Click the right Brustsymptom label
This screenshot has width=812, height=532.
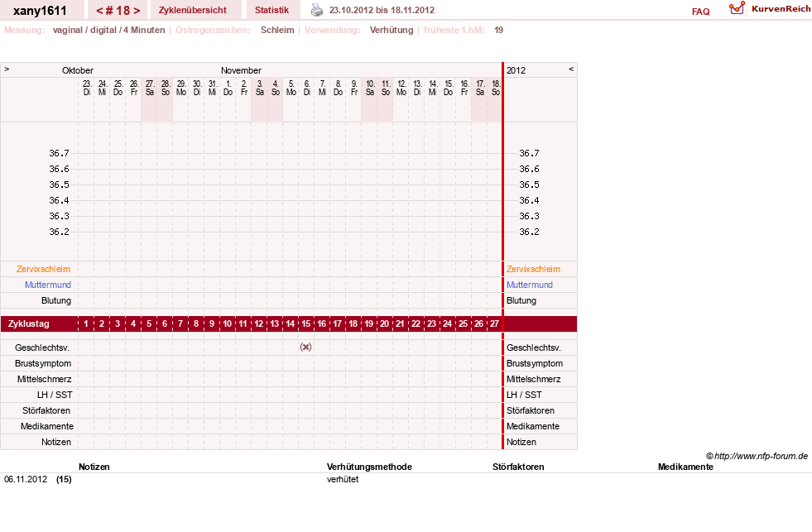[535, 363]
